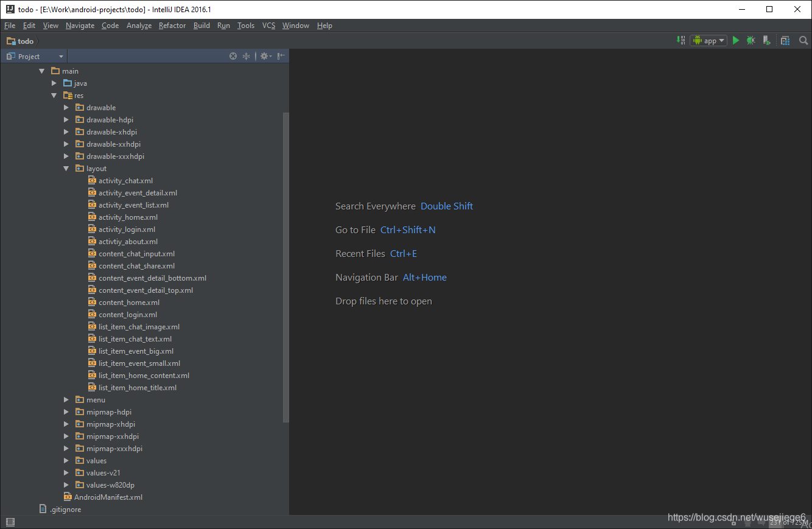Select content_event_detail_bottom.xml file
The image size is (812, 529).
click(152, 278)
